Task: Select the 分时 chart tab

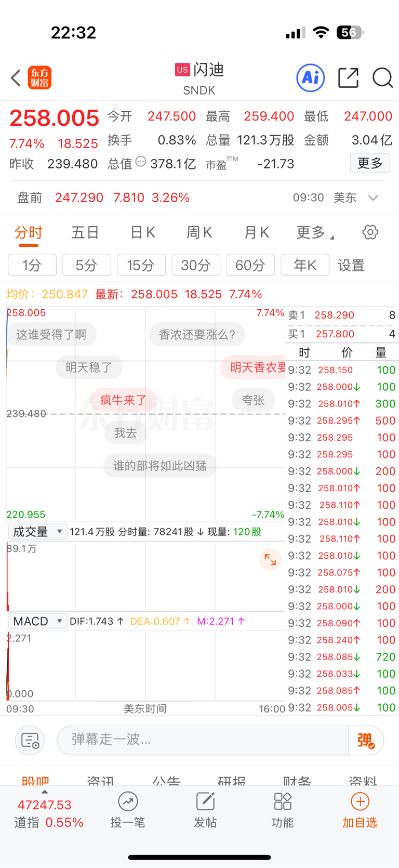Action: point(29,232)
